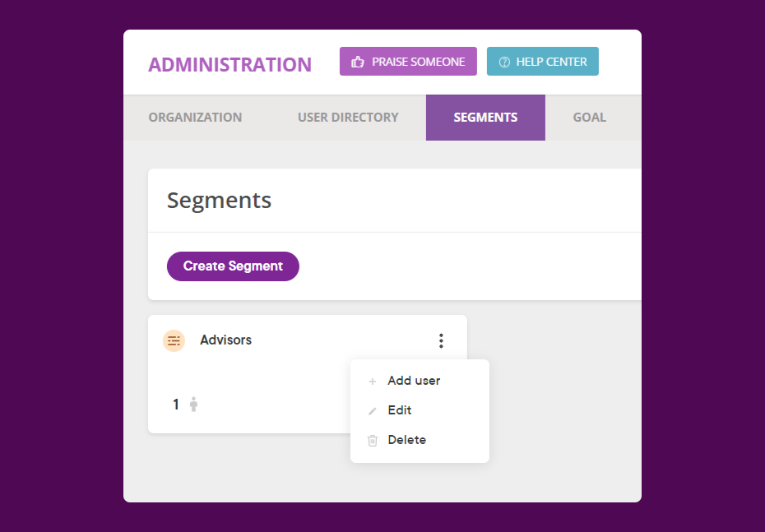Click the question mark Help Center icon
This screenshot has height=532, width=765.
click(504, 62)
